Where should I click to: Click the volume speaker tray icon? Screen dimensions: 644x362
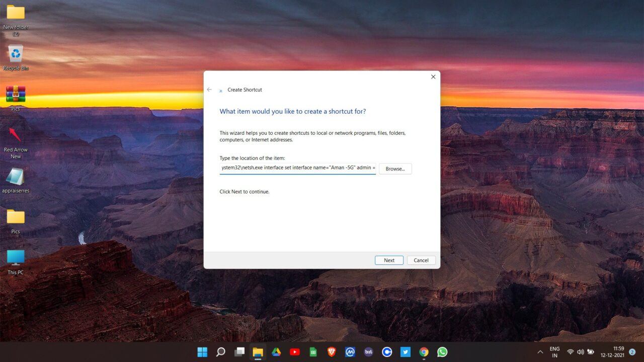(580, 352)
